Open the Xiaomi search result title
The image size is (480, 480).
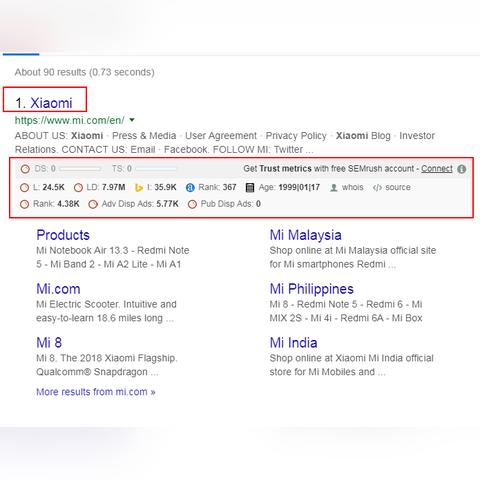point(51,103)
